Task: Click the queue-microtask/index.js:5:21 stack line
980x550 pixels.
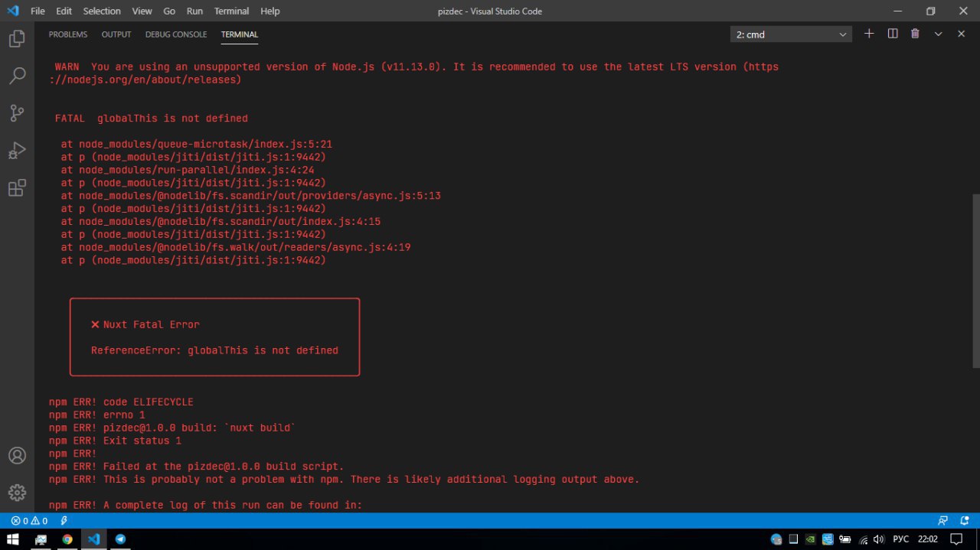Action: [196, 144]
